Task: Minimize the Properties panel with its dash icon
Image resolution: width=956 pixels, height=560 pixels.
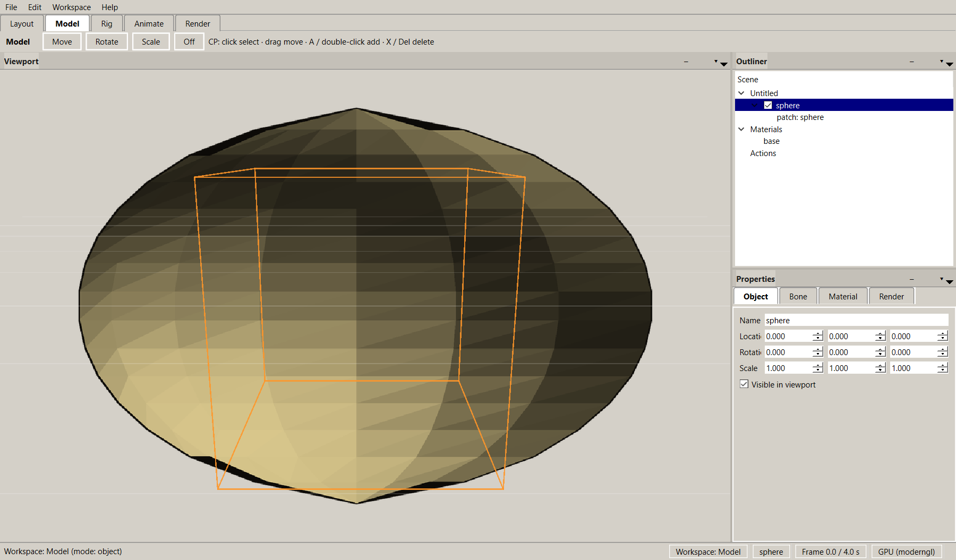Action: (x=912, y=279)
